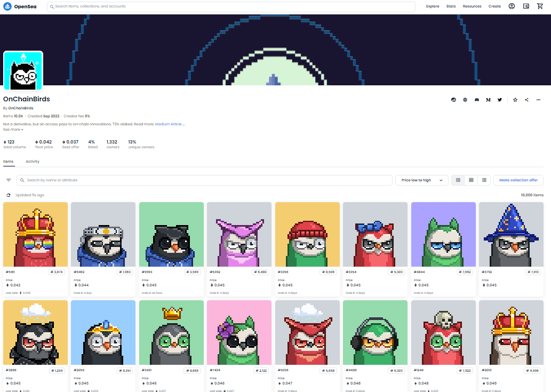Image resolution: width=551 pixels, height=392 pixels.
Task: Open the collection's Discord link
Action: (477, 100)
